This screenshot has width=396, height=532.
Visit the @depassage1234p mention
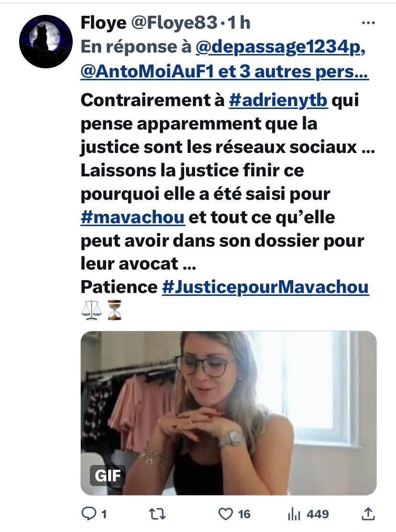coord(281,47)
